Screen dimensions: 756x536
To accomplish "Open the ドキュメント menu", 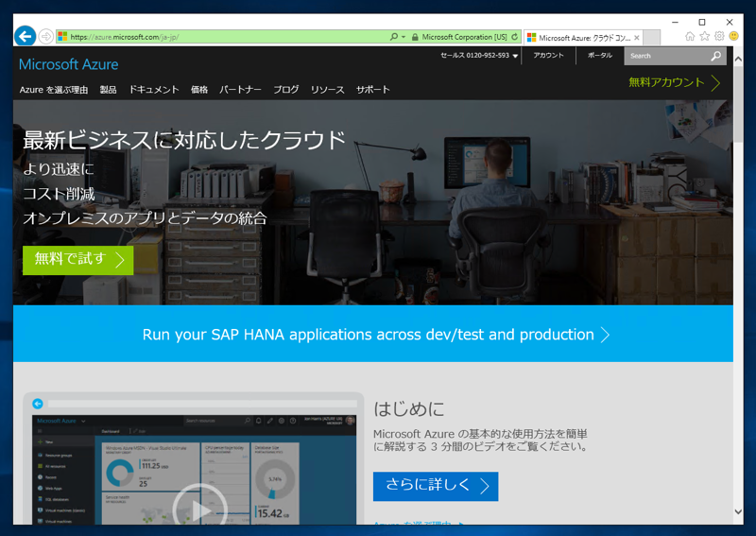I will point(154,90).
